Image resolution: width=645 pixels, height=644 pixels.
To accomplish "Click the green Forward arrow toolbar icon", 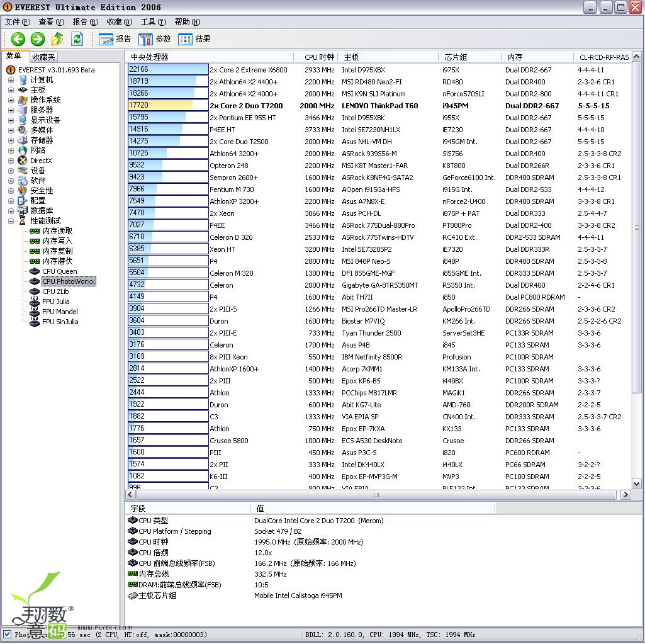I will click(x=37, y=39).
